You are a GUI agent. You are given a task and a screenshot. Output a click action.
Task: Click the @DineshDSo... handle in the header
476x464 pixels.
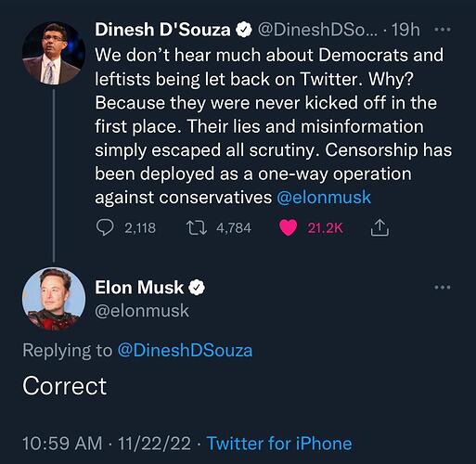317,30
